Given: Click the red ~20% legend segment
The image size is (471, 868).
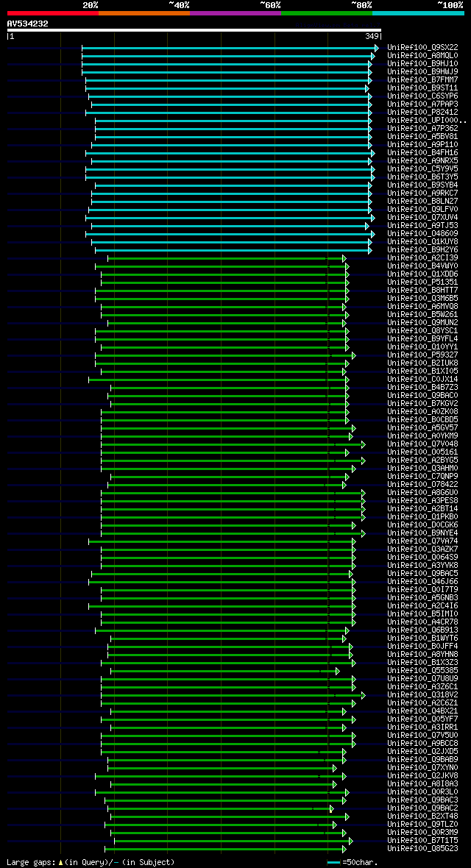Looking at the screenshot, I should (x=53, y=13).
